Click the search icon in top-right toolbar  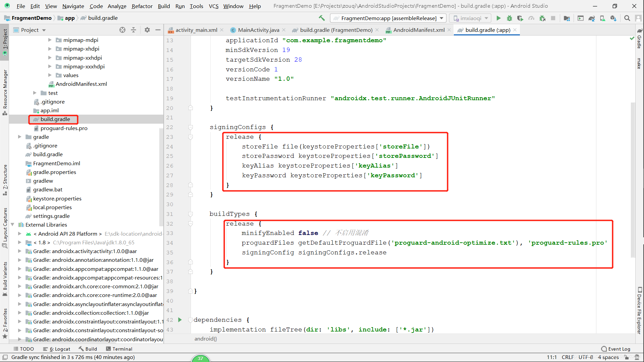pyautogui.click(x=627, y=18)
